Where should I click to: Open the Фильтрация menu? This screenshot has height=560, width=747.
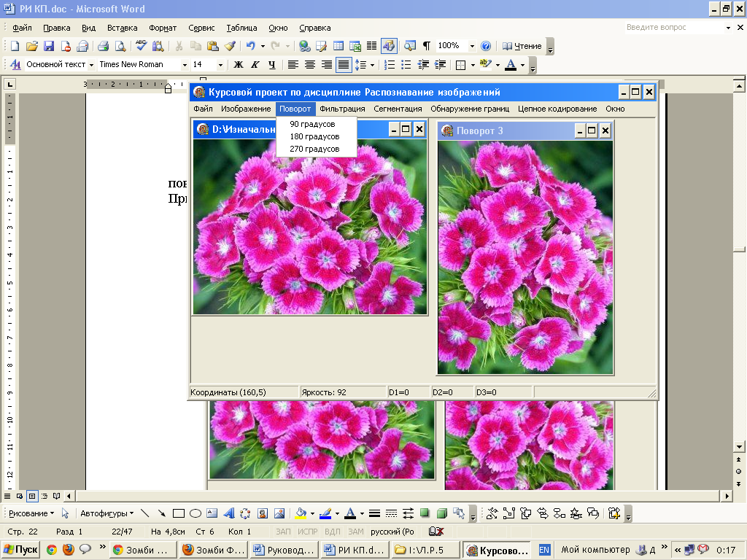click(x=342, y=109)
